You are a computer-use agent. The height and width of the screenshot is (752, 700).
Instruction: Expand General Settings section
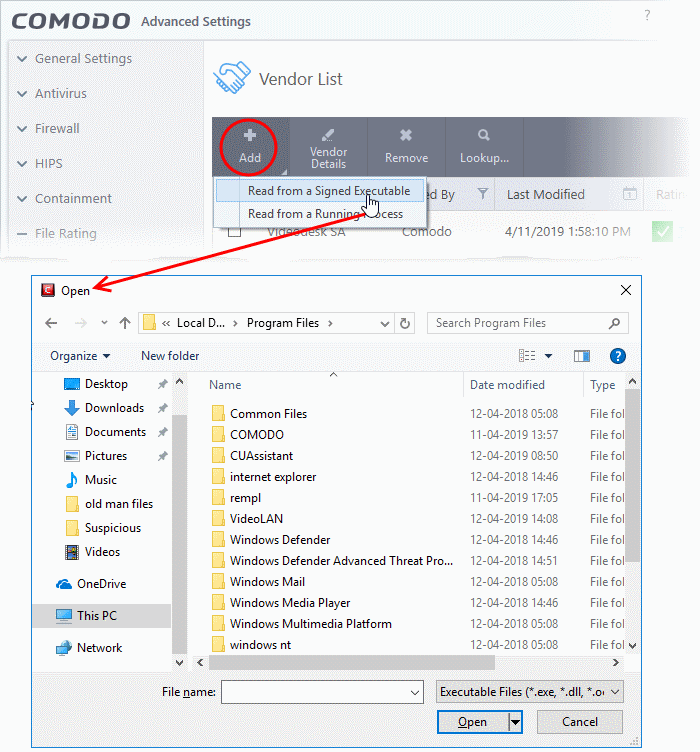tap(22, 59)
